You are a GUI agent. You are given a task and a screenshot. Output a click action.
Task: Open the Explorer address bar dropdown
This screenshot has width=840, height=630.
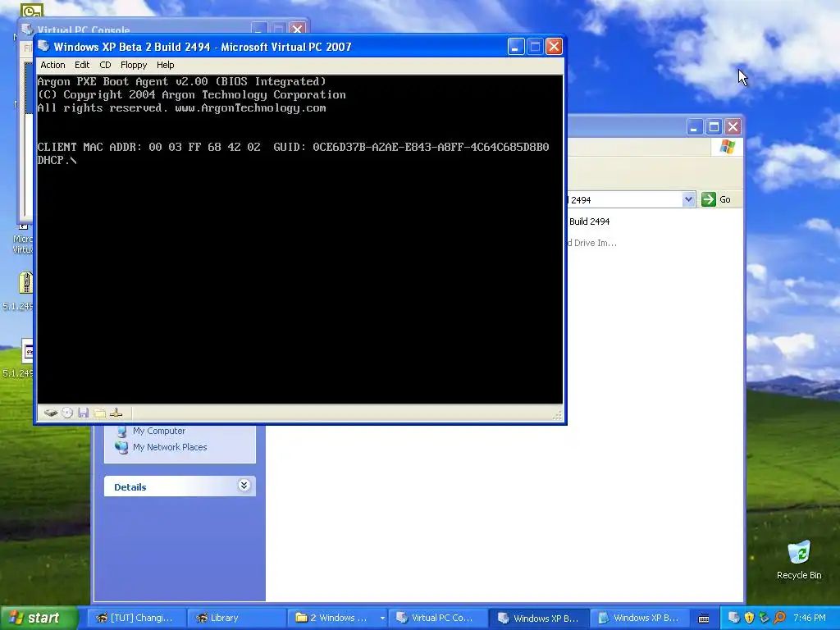click(x=688, y=200)
